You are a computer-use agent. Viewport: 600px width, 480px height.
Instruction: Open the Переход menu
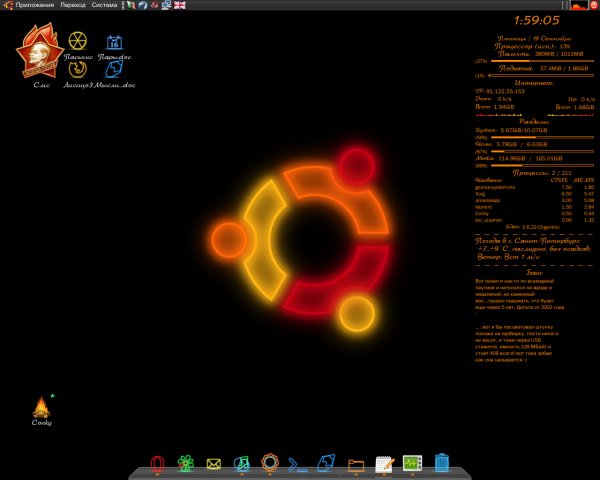click(73, 5)
